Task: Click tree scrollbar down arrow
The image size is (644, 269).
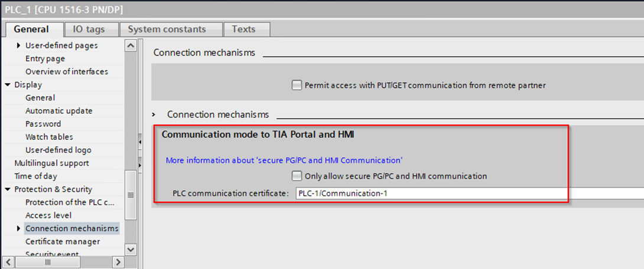Action: tap(131, 249)
